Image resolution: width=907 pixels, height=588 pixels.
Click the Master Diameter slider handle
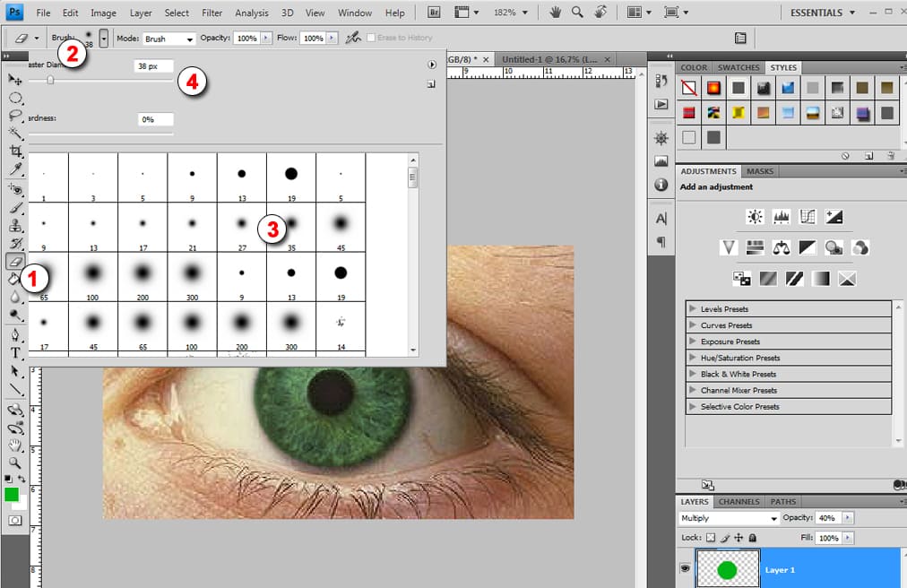tap(50, 80)
